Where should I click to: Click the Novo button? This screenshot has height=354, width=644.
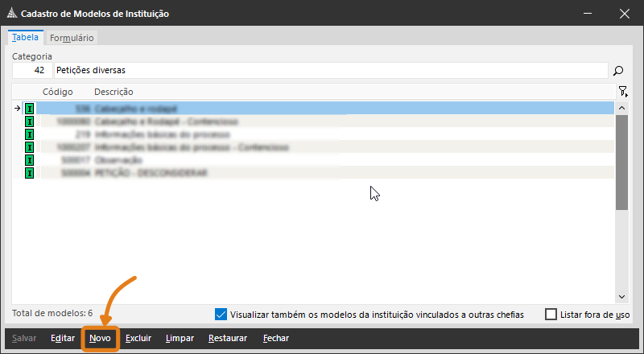(101, 339)
